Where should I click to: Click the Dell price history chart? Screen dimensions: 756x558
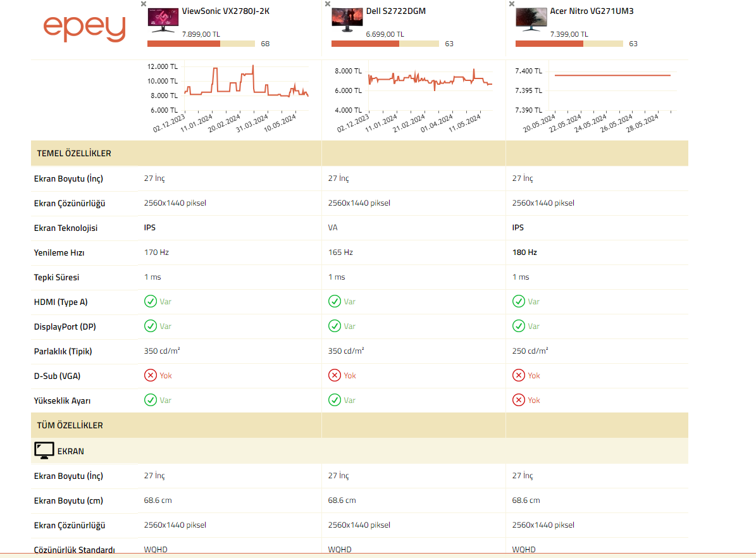414,98
